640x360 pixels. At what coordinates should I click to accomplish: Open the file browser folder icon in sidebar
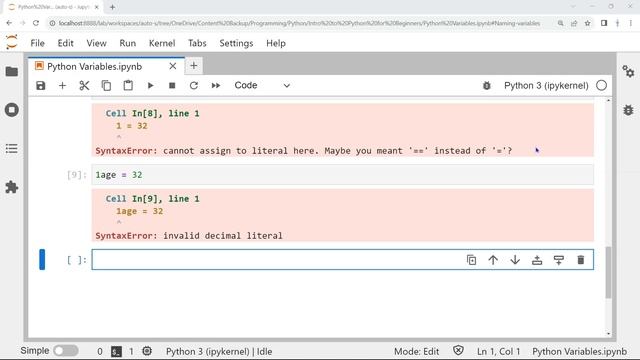pyautogui.click(x=12, y=71)
